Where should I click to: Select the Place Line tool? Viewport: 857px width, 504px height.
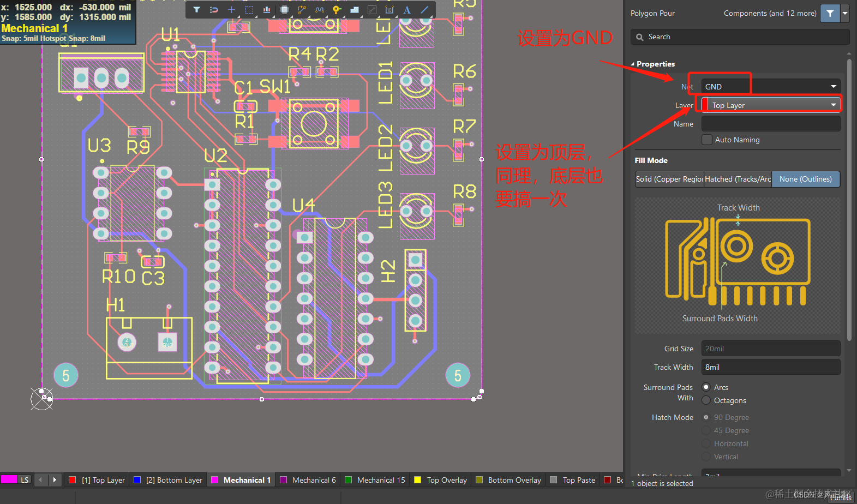424,10
